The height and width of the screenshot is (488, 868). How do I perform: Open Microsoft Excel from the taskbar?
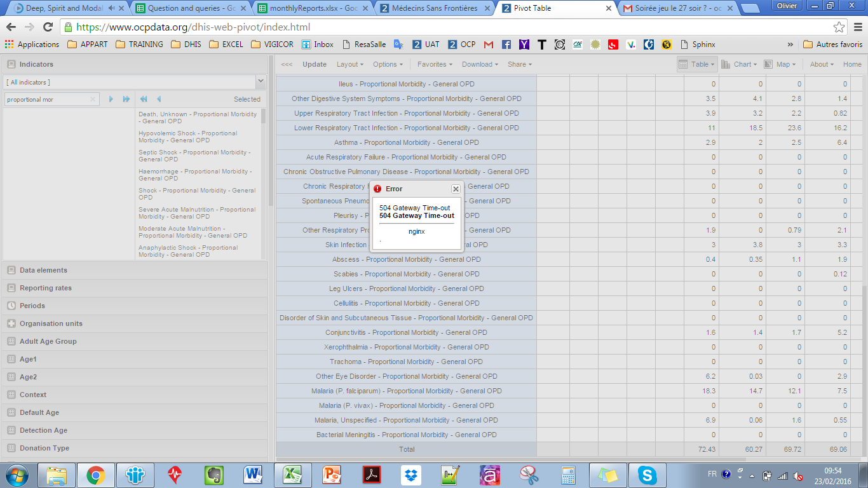click(x=292, y=475)
